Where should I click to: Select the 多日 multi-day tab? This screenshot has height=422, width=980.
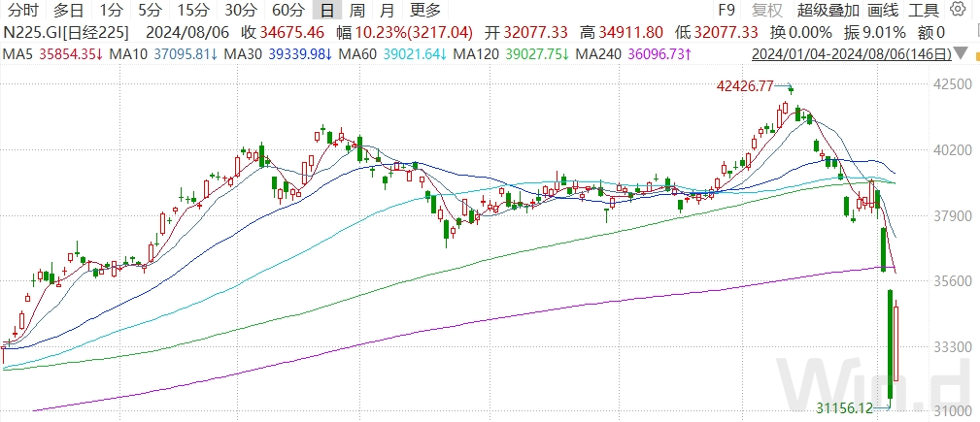point(68,11)
